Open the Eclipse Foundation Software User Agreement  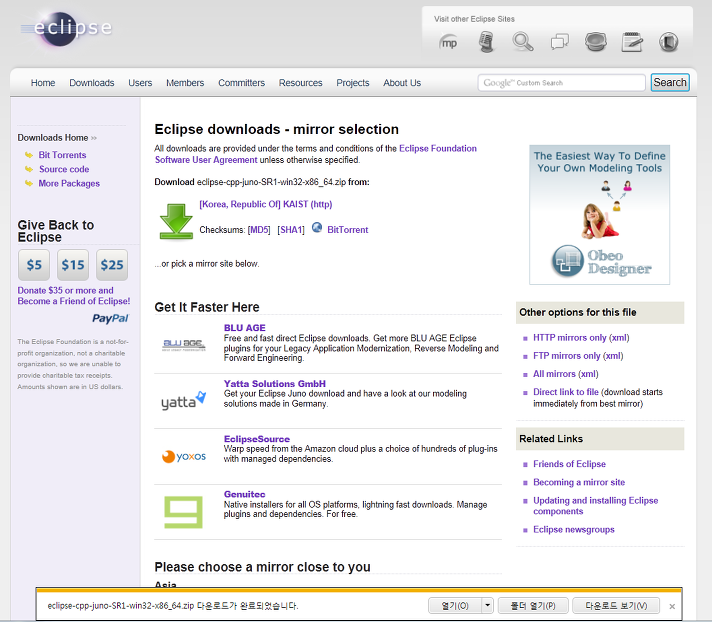[316, 154]
